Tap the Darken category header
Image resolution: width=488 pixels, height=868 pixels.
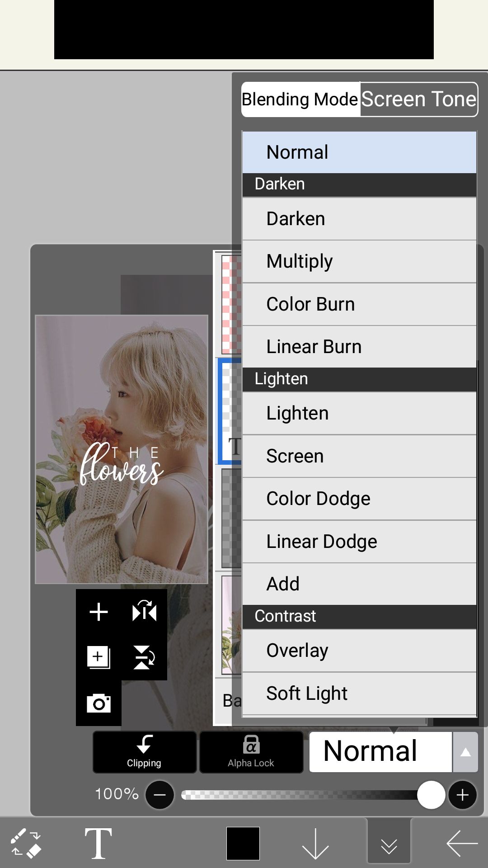click(359, 184)
